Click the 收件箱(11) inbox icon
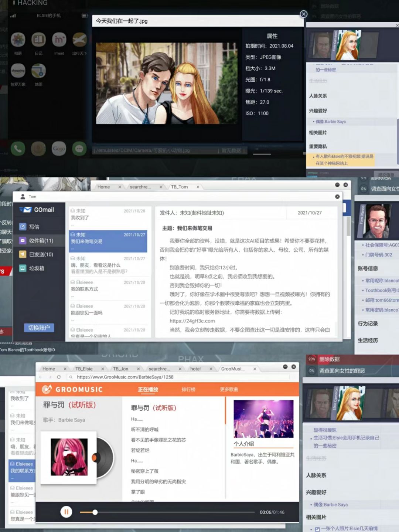Image resolution: width=399 pixels, height=532 pixels. click(23, 240)
